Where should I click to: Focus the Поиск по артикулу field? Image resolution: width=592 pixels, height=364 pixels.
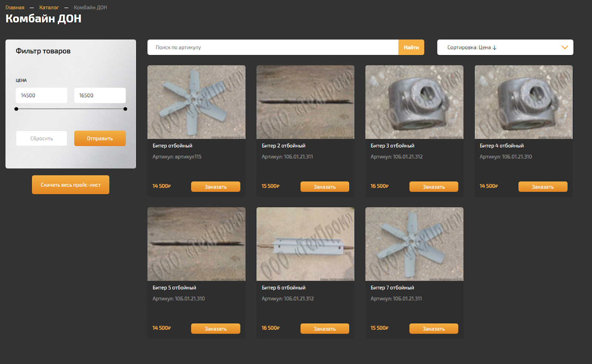[x=273, y=47]
